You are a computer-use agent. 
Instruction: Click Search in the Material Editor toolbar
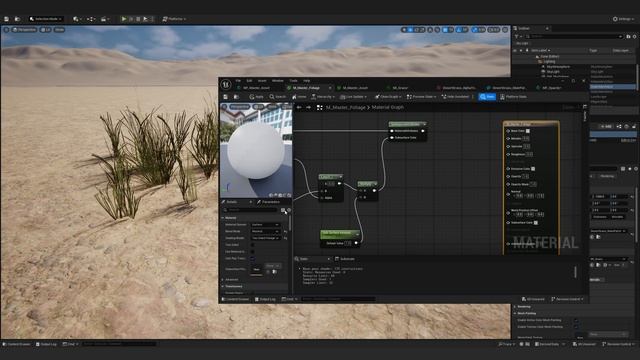(278, 97)
